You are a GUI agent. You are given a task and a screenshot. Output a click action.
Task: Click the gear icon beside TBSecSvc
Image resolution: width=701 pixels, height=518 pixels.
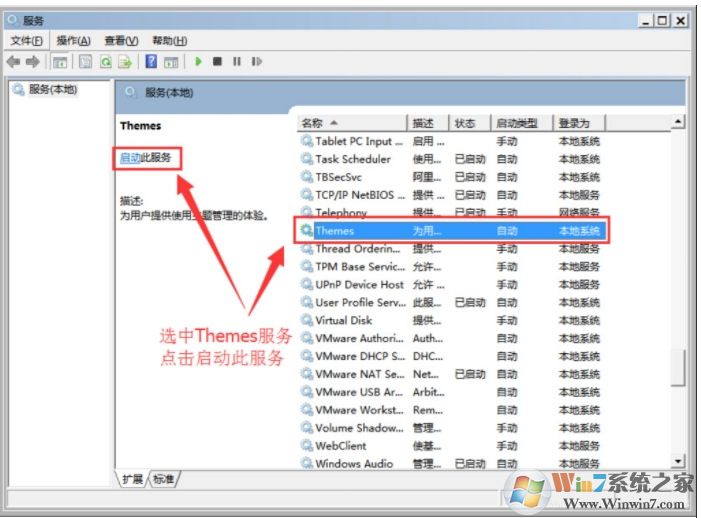[307, 177]
